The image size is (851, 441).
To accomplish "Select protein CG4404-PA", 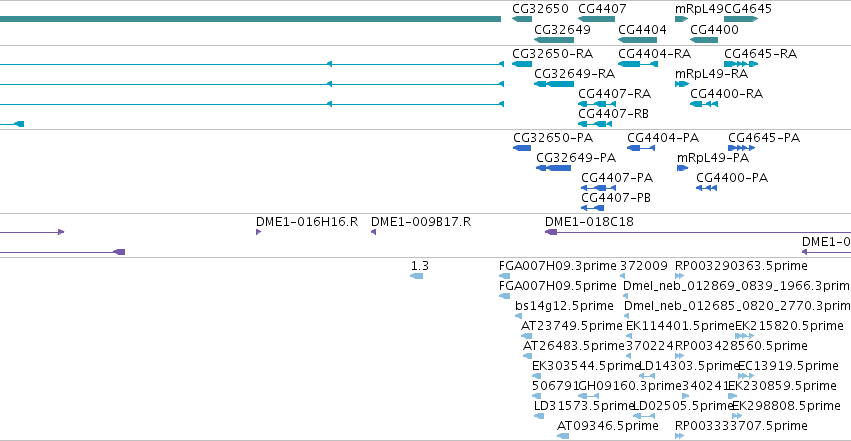I will pyautogui.click(x=663, y=138).
